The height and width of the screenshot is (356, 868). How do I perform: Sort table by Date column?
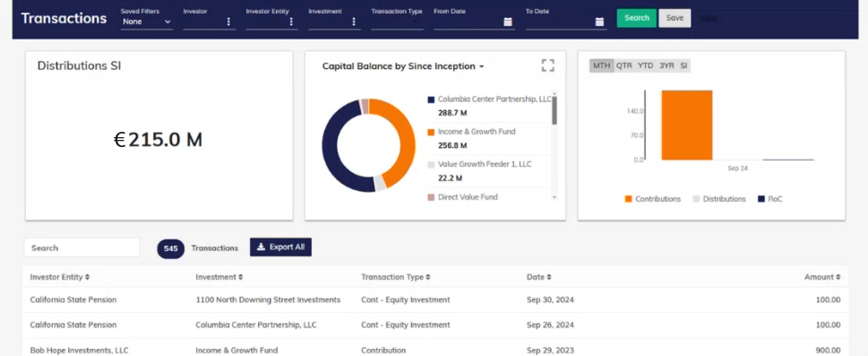pyautogui.click(x=538, y=277)
